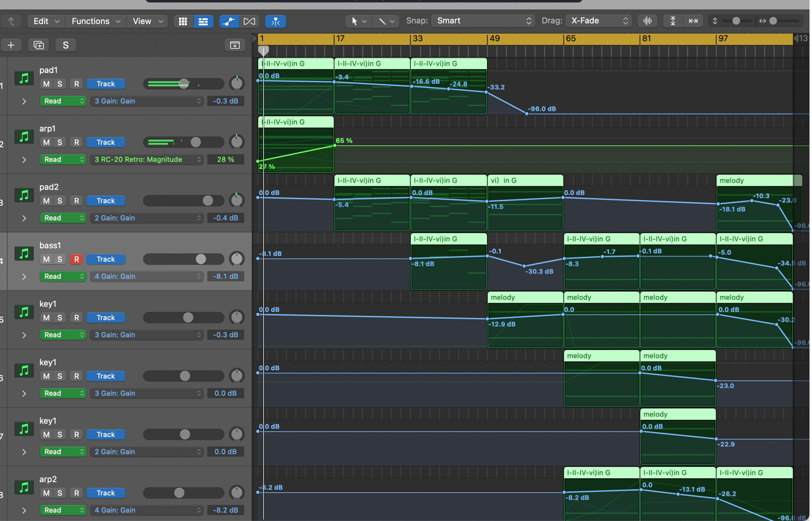Click the waveform zoom icon on the right toolbar
Viewport: 812px width, 521px height.
(647, 21)
